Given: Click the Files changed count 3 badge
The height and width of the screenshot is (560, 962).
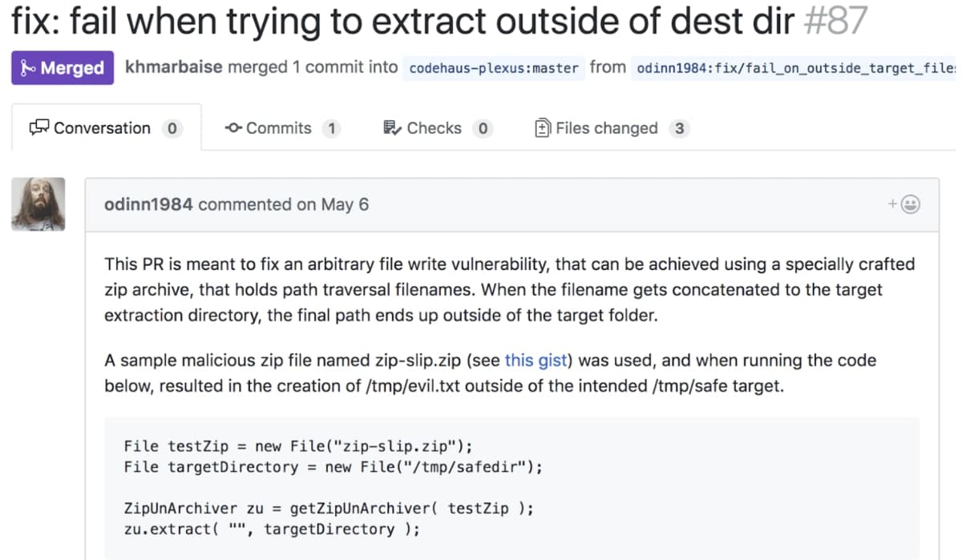Looking at the screenshot, I should tap(679, 128).
